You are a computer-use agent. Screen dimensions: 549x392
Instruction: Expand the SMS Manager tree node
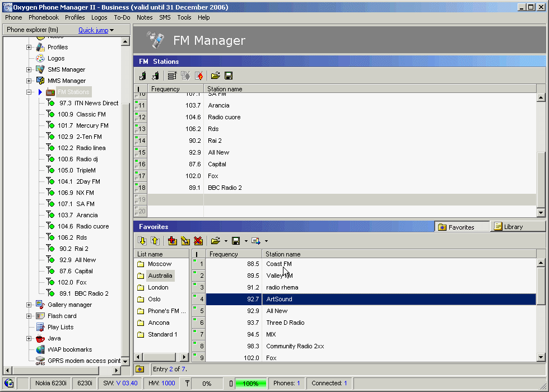click(x=29, y=69)
